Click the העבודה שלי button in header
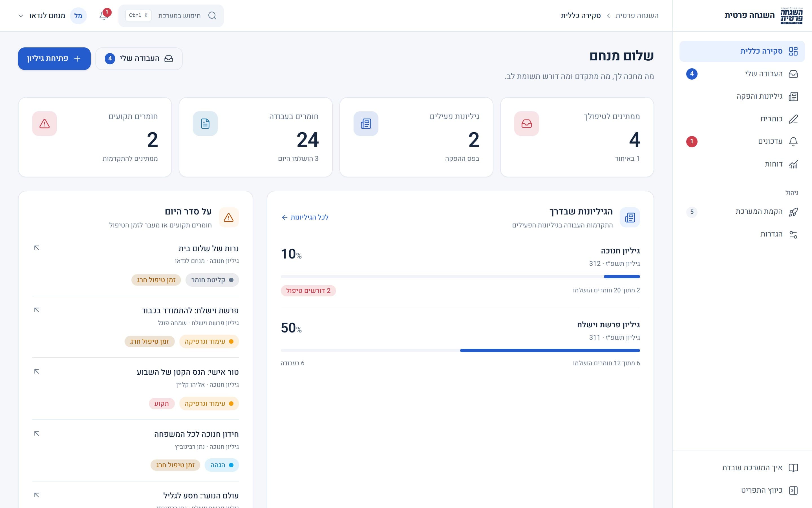The width and height of the screenshot is (812, 508). 139,58
